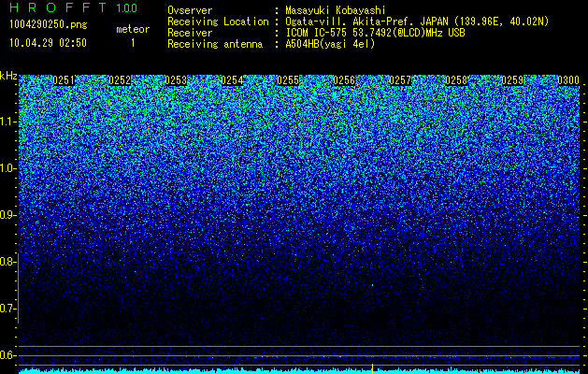This screenshot has width=588, height=374.
Task: Click the HROFFT 1.0.0 title text
Action: point(74,7)
